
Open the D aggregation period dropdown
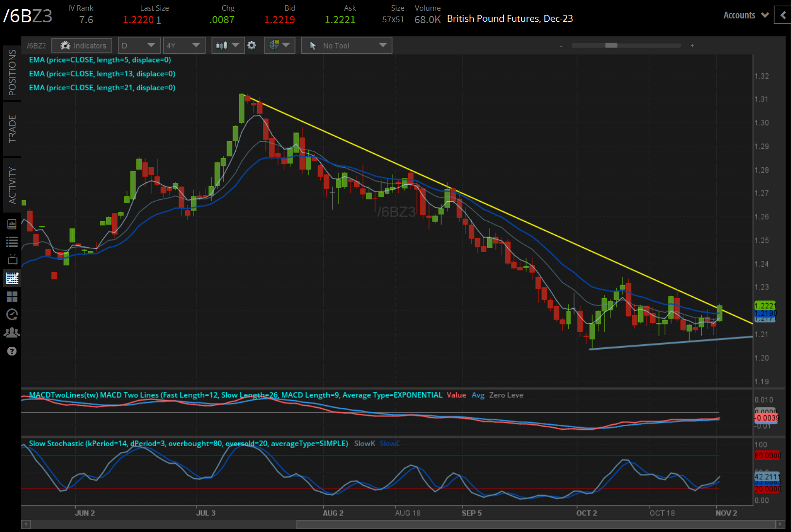139,46
